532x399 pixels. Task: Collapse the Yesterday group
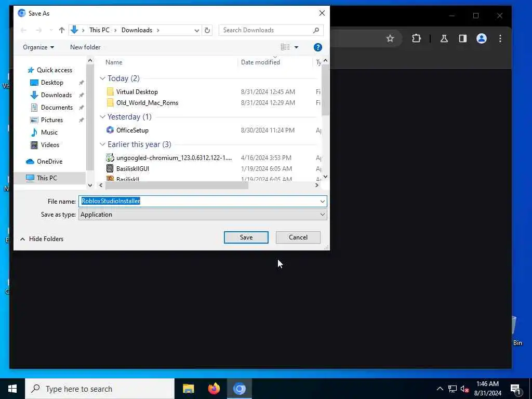[102, 117]
